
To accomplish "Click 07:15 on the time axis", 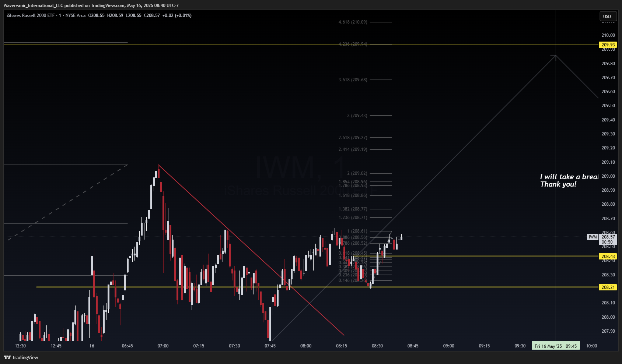I will coord(199,346).
